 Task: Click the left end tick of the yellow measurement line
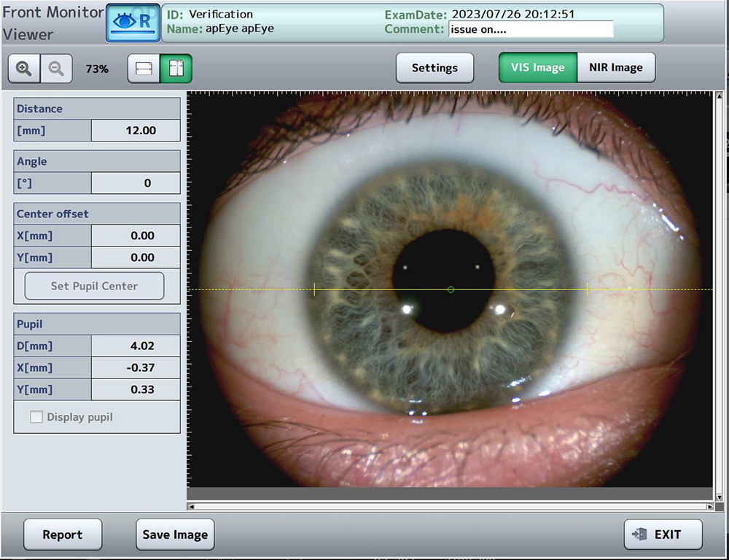(315, 289)
